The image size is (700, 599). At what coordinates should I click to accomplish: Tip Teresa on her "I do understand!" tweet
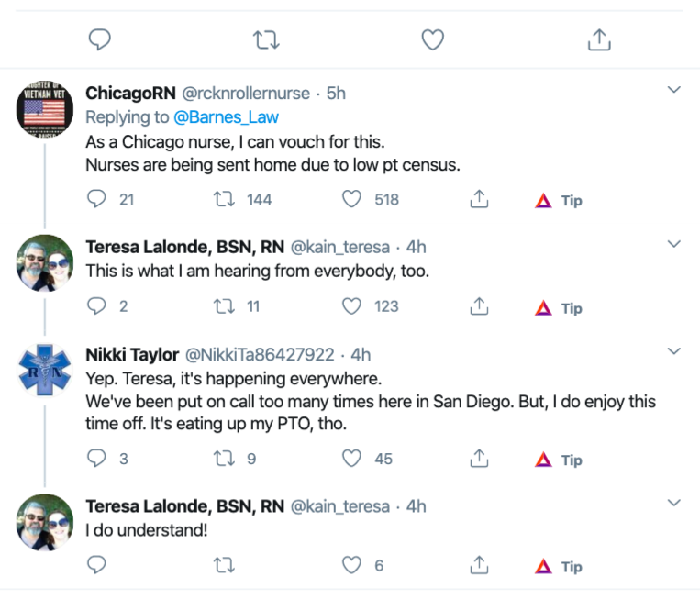pyautogui.click(x=559, y=567)
